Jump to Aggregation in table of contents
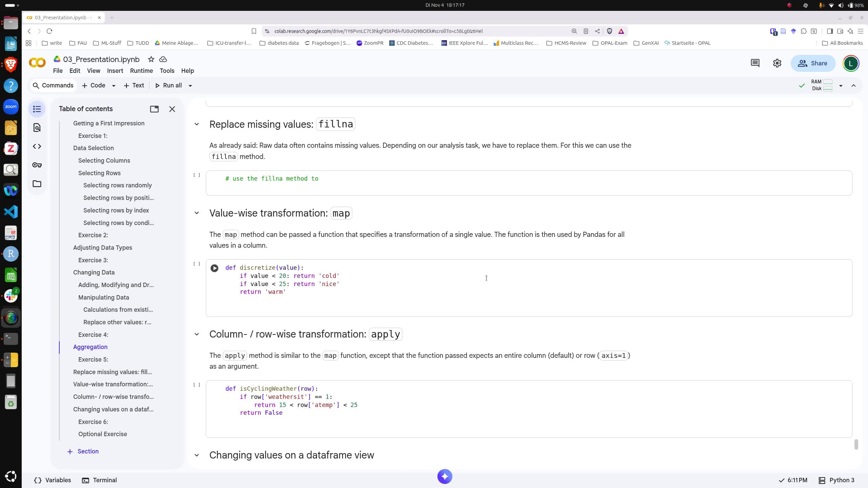The height and width of the screenshot is (488, 868). point(90,347)
